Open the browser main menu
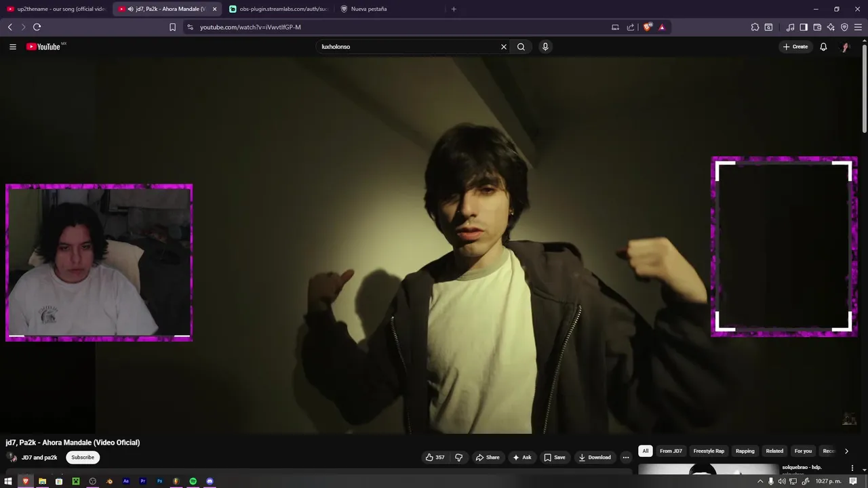 tap(859, 27)
